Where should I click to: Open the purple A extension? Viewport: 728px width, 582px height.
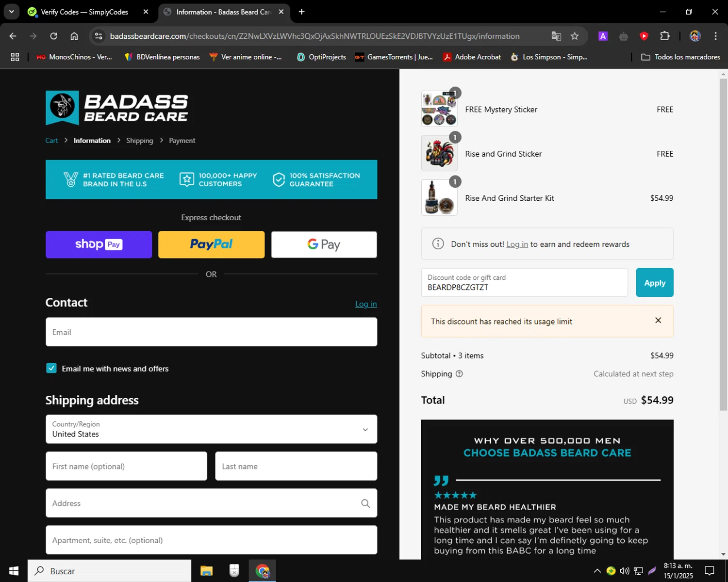point(603,36)
